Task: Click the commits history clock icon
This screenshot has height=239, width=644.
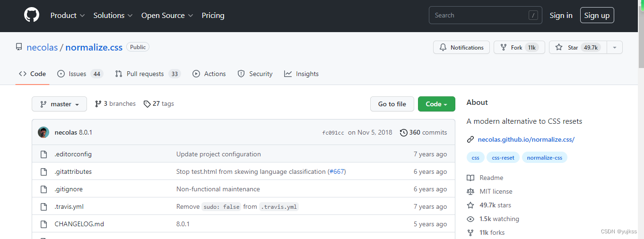Action: click(403, 133)
